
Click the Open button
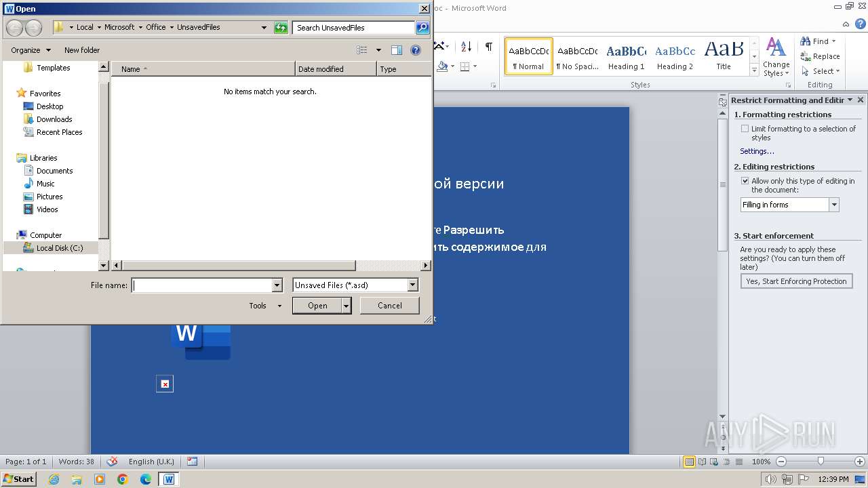pos(317,306)
